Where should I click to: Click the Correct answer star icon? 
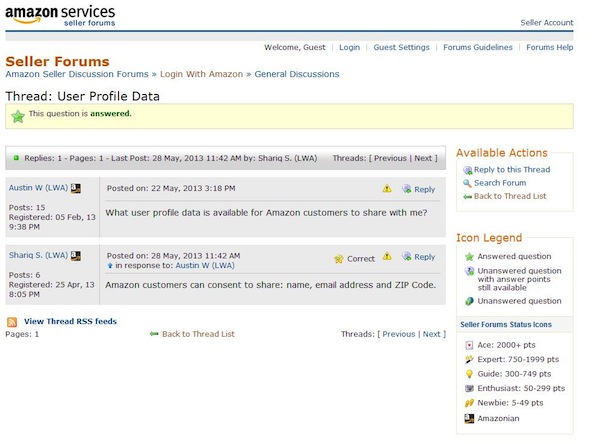pyautogui.click(x=338, y=259)
